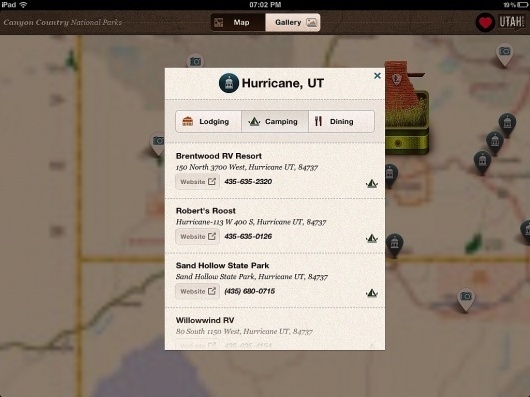Open Robert's Roost website
This screenshot has height=397, width=530.
coord(197,237)
